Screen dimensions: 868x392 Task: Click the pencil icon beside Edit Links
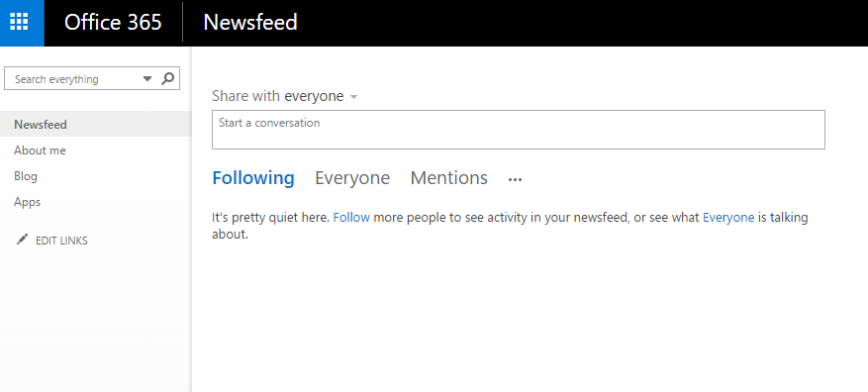coord(22,240)
